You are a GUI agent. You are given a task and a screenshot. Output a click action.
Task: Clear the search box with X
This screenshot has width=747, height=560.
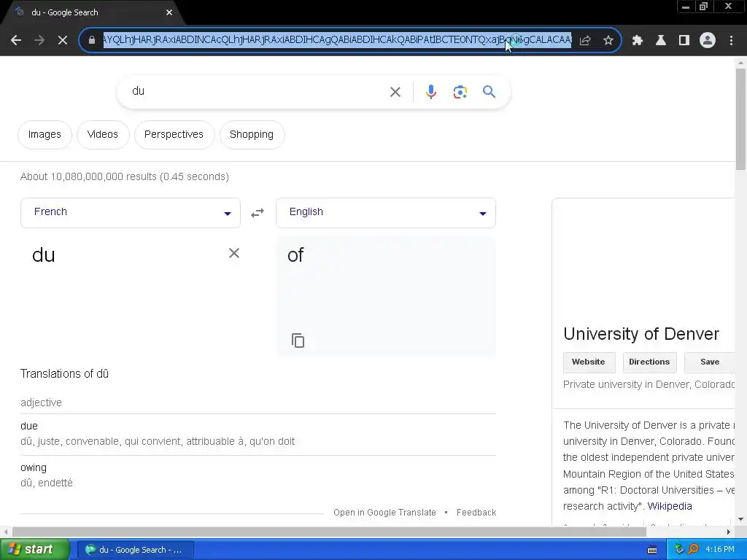(x=395, y=91)
